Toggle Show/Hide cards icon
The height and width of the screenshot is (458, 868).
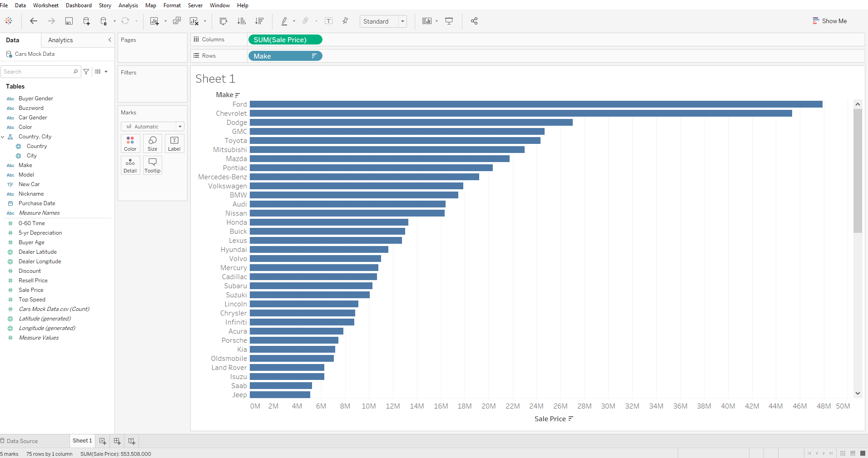pyautogui.click(x=427, y=21)
